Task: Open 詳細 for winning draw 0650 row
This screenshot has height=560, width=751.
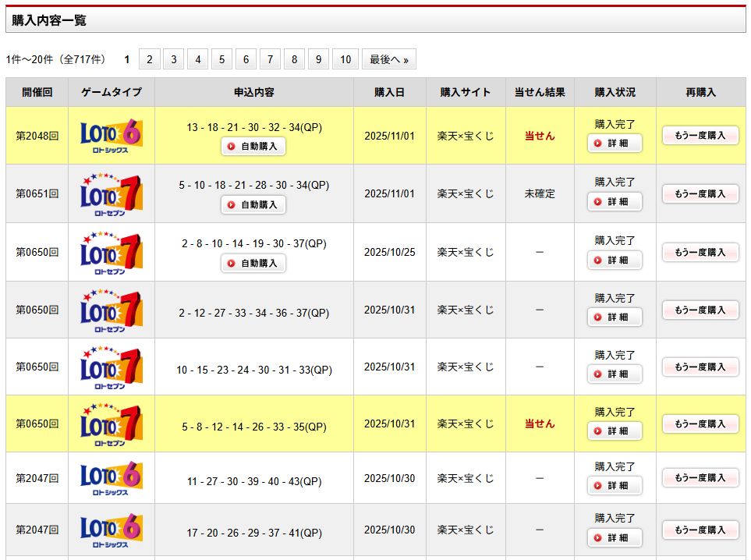Action: [615, 431]
